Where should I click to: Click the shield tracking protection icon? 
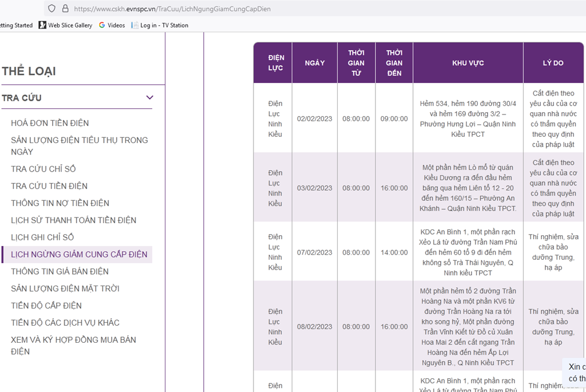pyautogui.click(x=52, y=9)
